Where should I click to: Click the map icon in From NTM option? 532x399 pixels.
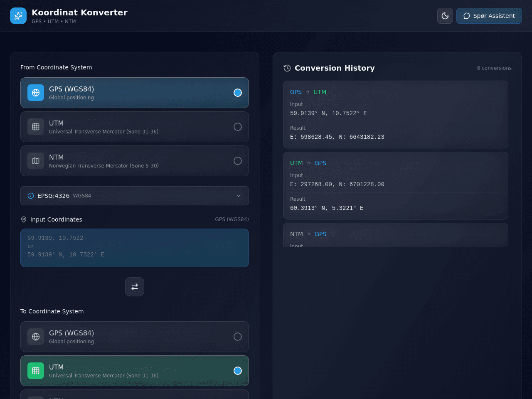click(36, 161)
